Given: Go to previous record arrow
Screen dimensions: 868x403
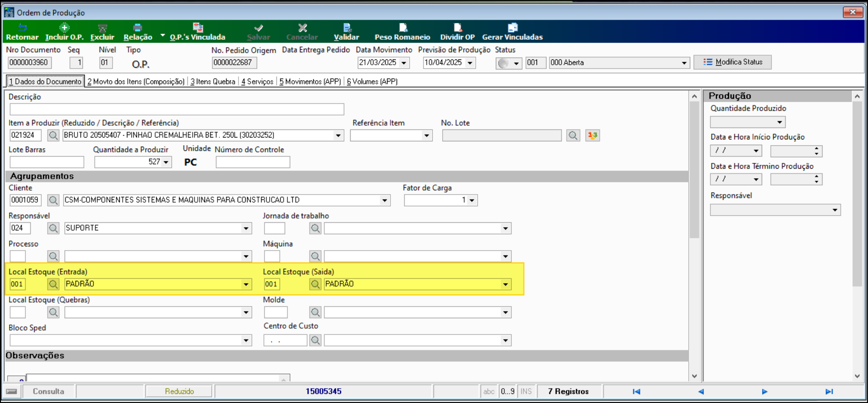Looking at the screenshot, I should point(701,391).
